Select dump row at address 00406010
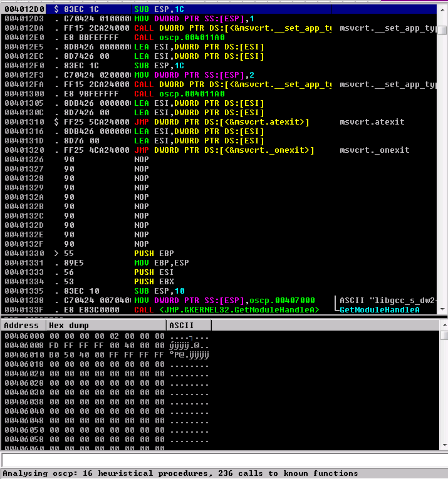Screen dimensions: 448x479 click(x=220, y=355)
